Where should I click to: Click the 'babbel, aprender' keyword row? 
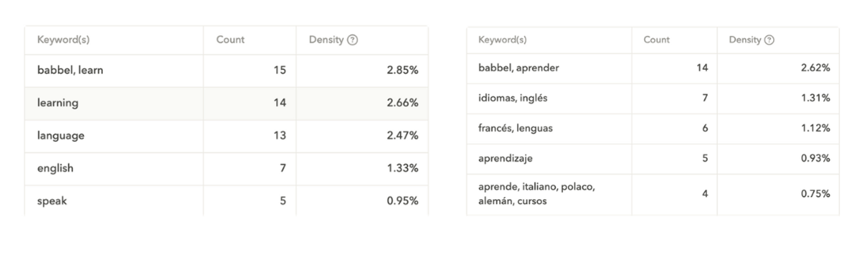coord(519,68)
